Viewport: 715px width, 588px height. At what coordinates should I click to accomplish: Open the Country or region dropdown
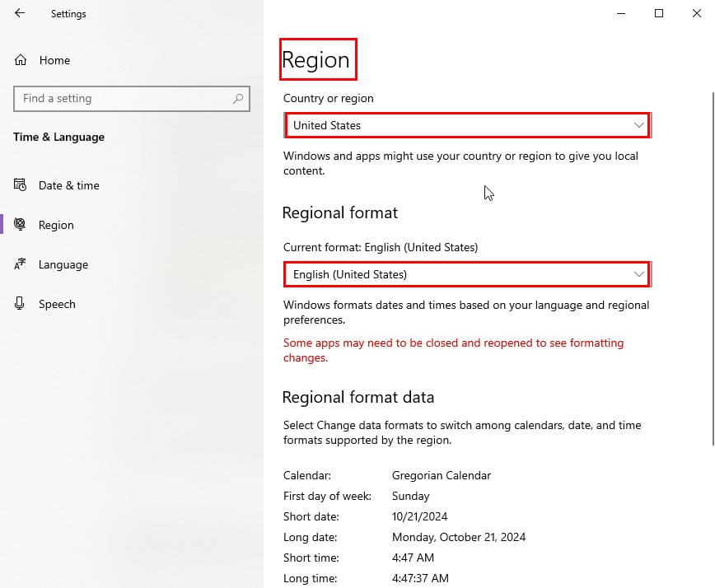pos(467,125)
